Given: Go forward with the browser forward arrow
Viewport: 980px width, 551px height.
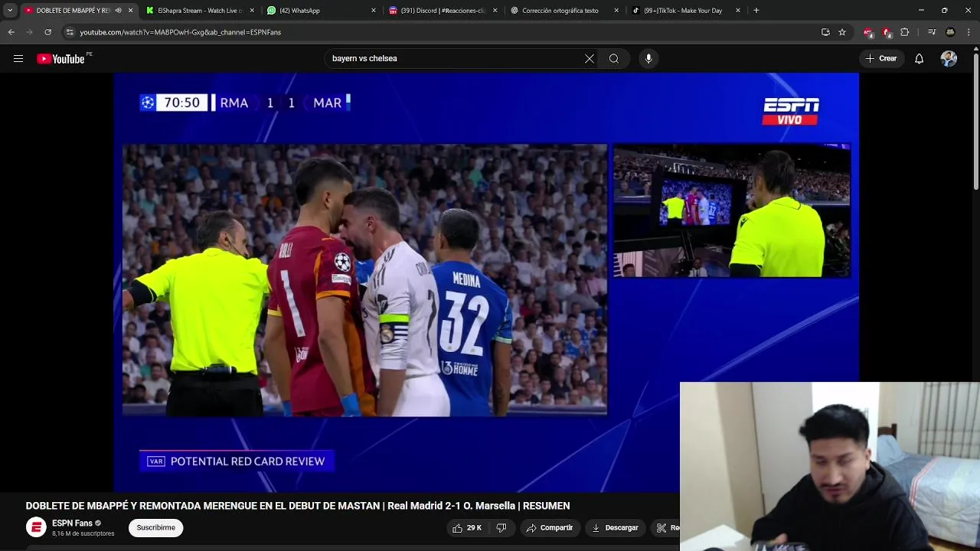Looking at the screenshot, I should (29, 32).
